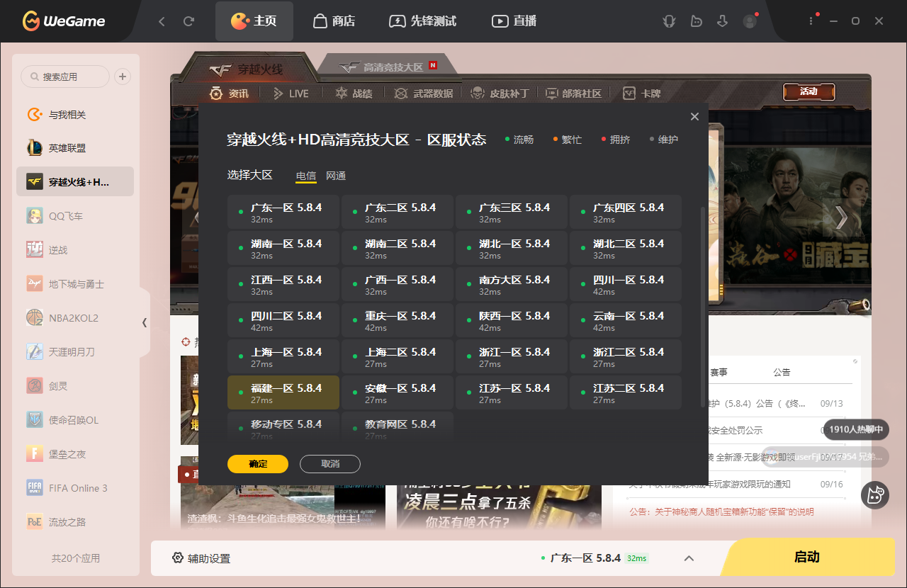This screenshot has height=588, width=907.
Task: Choose server 广东四区 5.8.4
Action: click(626, 212)
